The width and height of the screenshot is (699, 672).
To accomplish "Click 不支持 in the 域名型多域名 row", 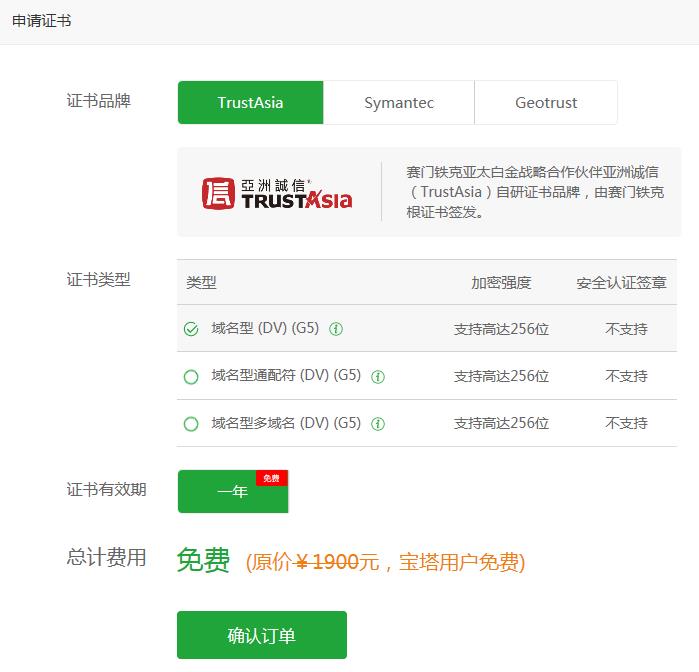I will pyautogui.click(x=626, y=423).
